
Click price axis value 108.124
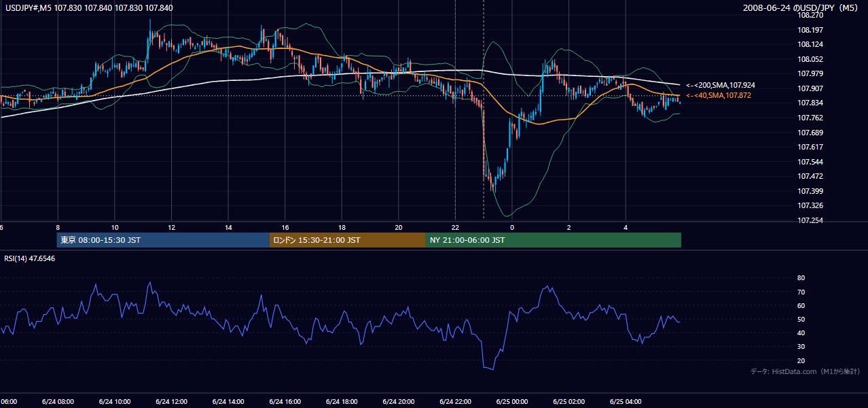point(810,44)
